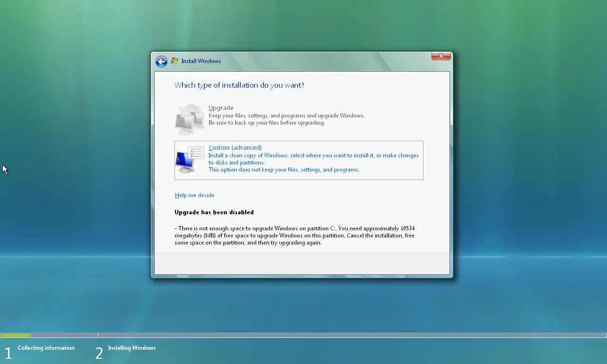607x364 pixels.
Task: Click 'Be sure to back up your files' text
Action: pyautogui.click(x=267, y=123)
